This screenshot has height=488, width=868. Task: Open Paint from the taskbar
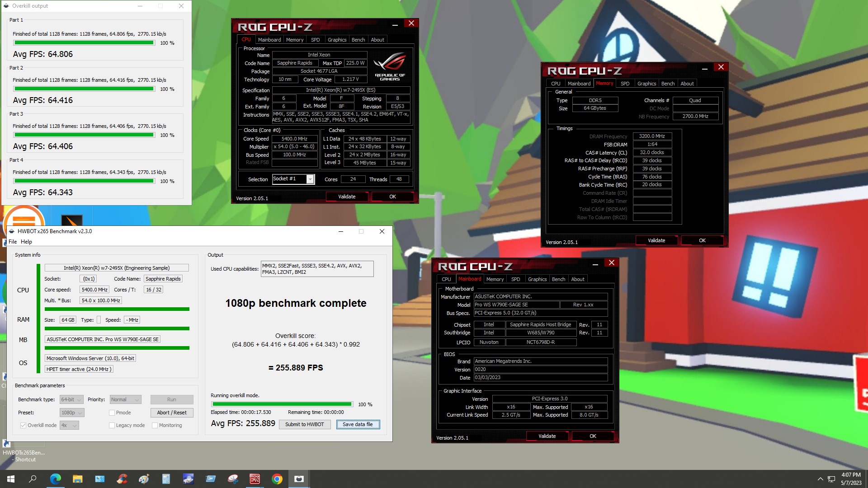[144, 479]
